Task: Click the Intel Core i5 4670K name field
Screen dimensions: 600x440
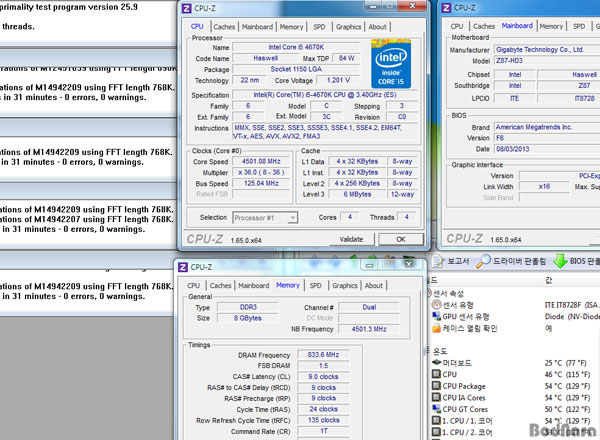Action: click(x=296, y=47)
